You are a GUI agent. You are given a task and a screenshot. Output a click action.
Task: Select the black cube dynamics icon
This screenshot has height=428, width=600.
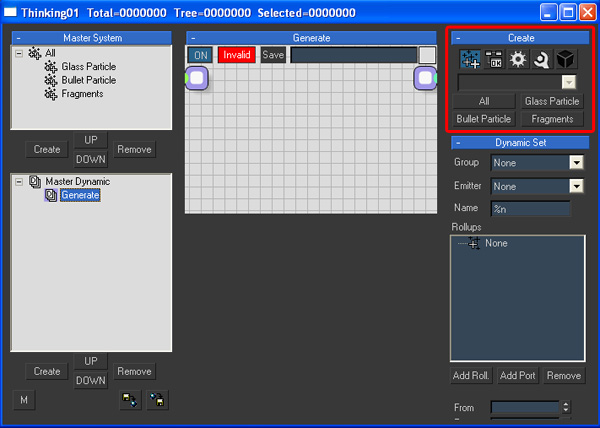coord(565,59)
